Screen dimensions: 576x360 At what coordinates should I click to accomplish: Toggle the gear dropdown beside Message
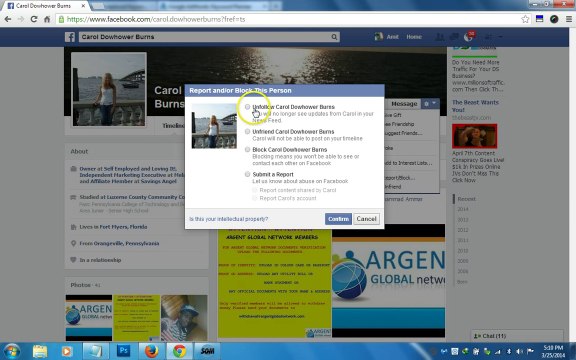tap(430, 104)
